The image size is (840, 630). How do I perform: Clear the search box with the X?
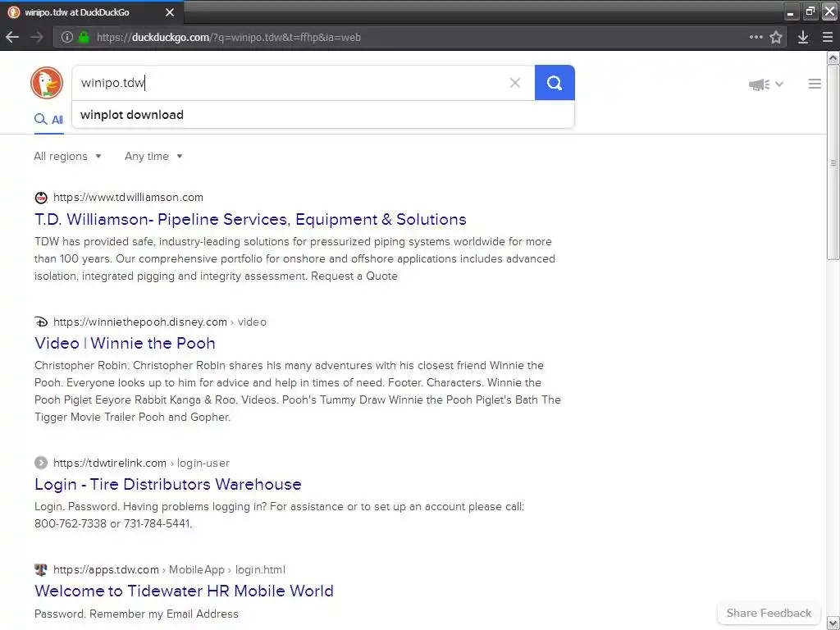(515, 83)
